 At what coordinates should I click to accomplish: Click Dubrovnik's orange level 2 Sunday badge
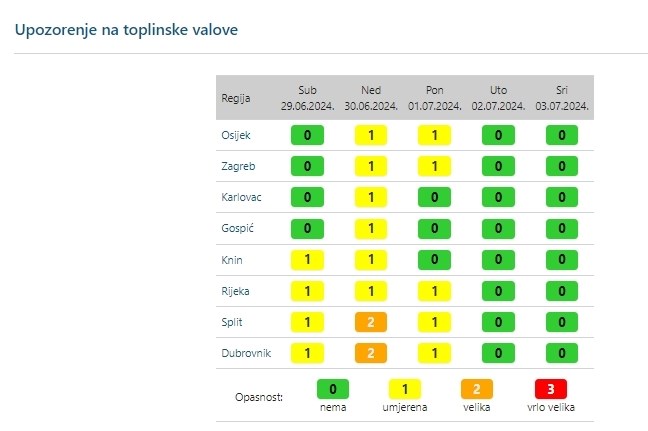(x=371, y=353)
